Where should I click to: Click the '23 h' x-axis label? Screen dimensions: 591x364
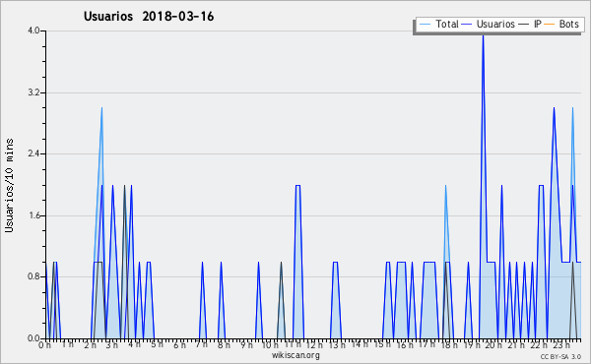click(x=560, y=344)
